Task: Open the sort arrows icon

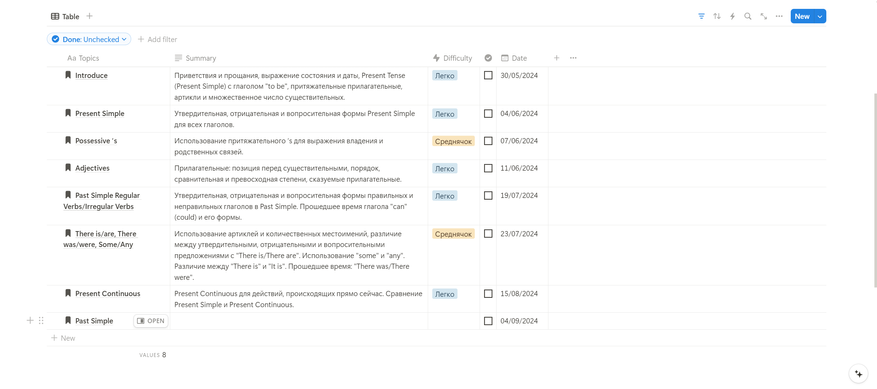Action: 717,16
